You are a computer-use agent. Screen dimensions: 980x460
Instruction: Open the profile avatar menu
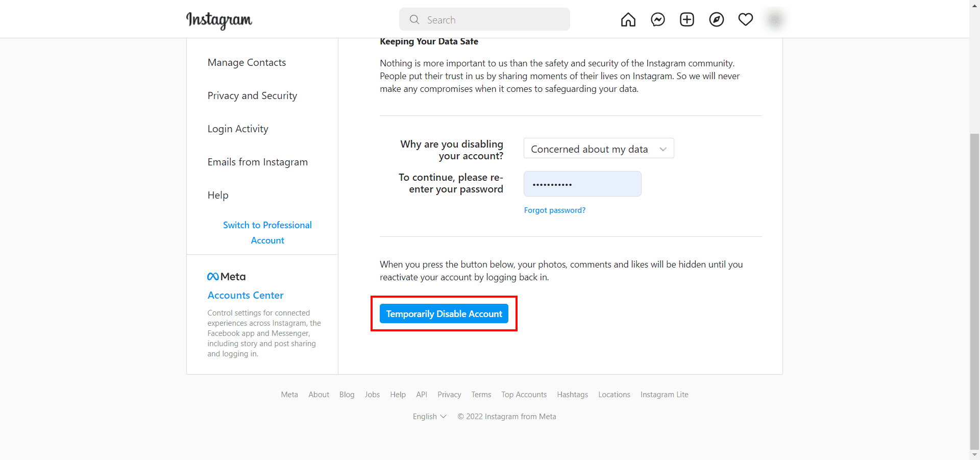[x=775, y=20]
